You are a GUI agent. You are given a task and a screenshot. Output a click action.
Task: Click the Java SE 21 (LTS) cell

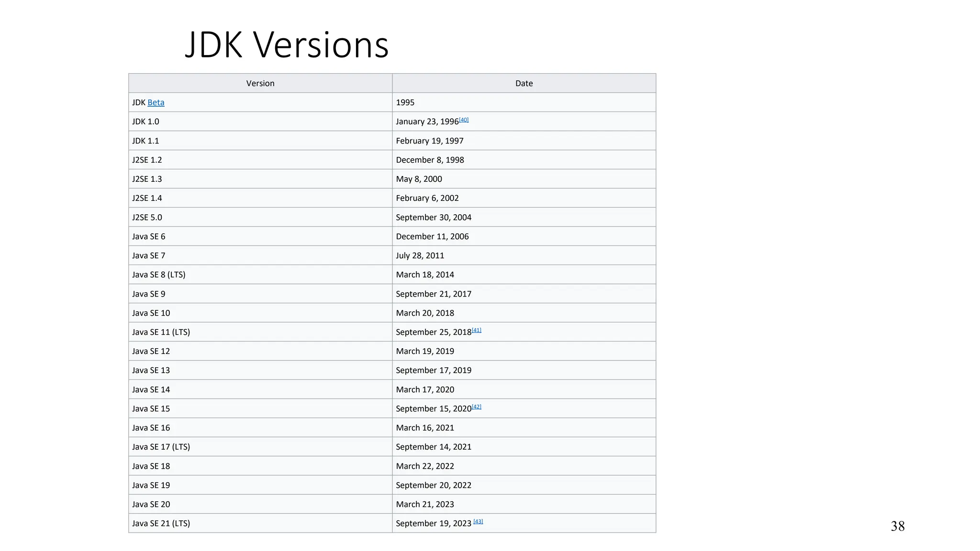pyautogui.click(x=260, y=523)
